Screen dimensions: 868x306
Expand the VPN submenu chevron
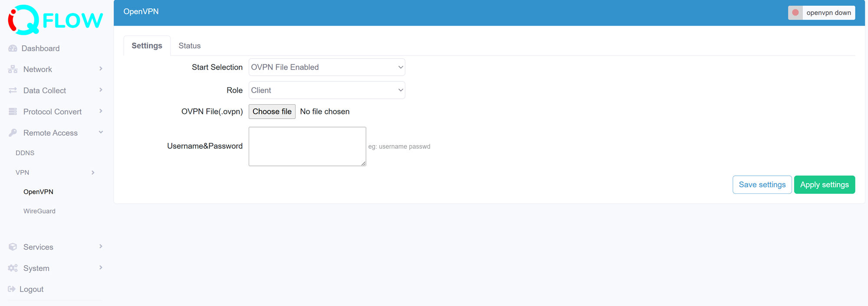(x=93, y=173)
